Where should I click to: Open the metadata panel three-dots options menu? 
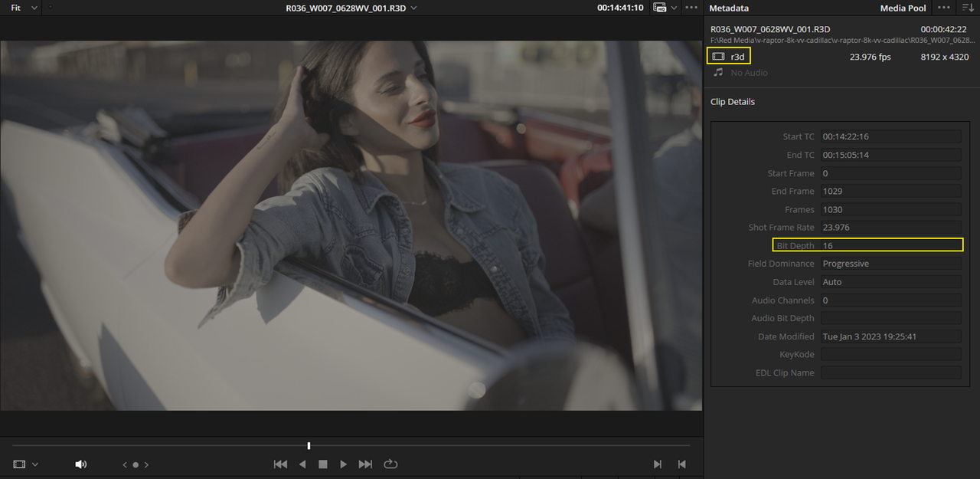(944, 8)
